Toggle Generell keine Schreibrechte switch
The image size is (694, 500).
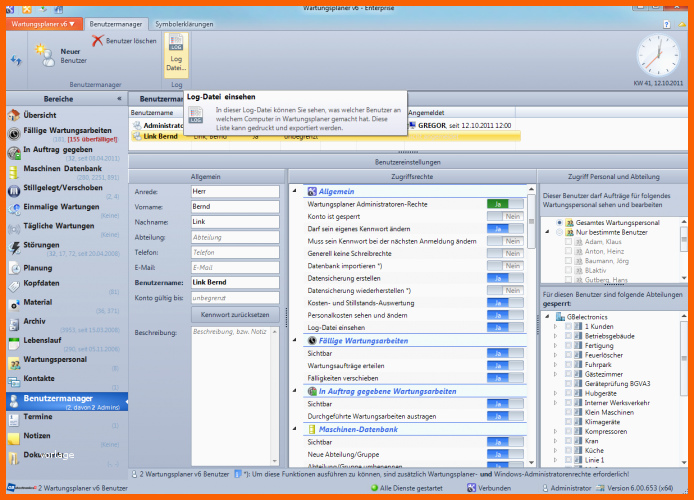pos(505,254)
